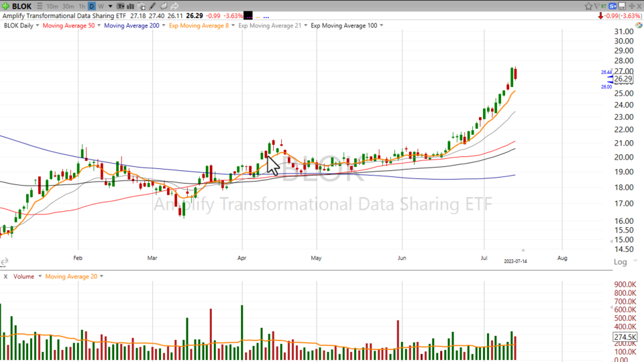Switch to 30m timeframe
Viewport: 644px width, 362px height.
point(68,6)
